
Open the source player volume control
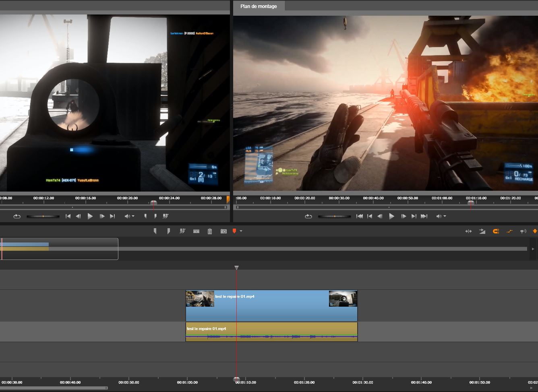pos(127,216)
